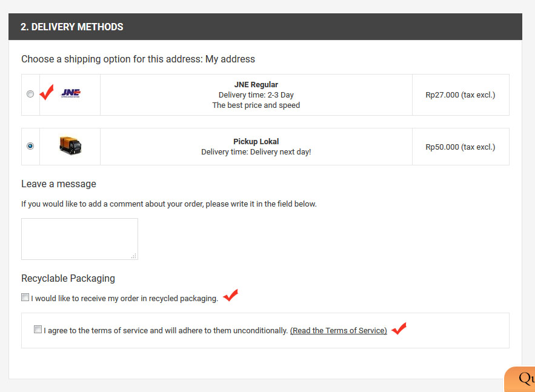The width and height of the screenshot is (535, 392).
Task: Click the Pickup Lokal carrier title
Action: tap(256, 142)
